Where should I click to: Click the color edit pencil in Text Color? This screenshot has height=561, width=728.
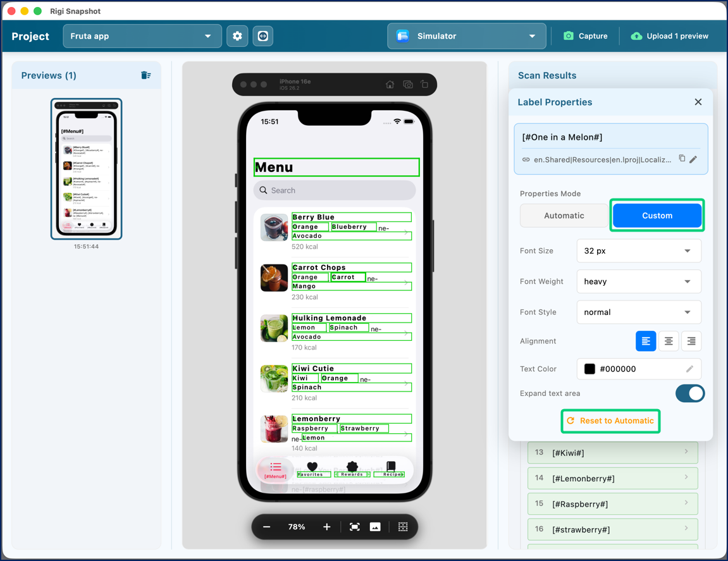click(689, 369)
